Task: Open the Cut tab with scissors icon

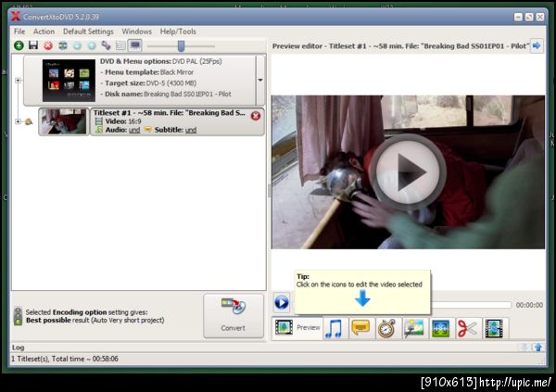Action: [x=467, y=328]
